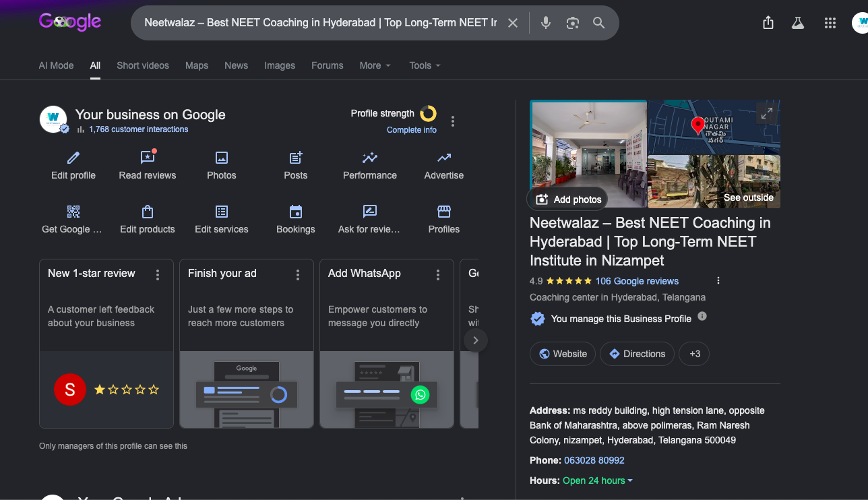Click the Directions button
This screenshot has width=868, height=500.
point(637,354)
